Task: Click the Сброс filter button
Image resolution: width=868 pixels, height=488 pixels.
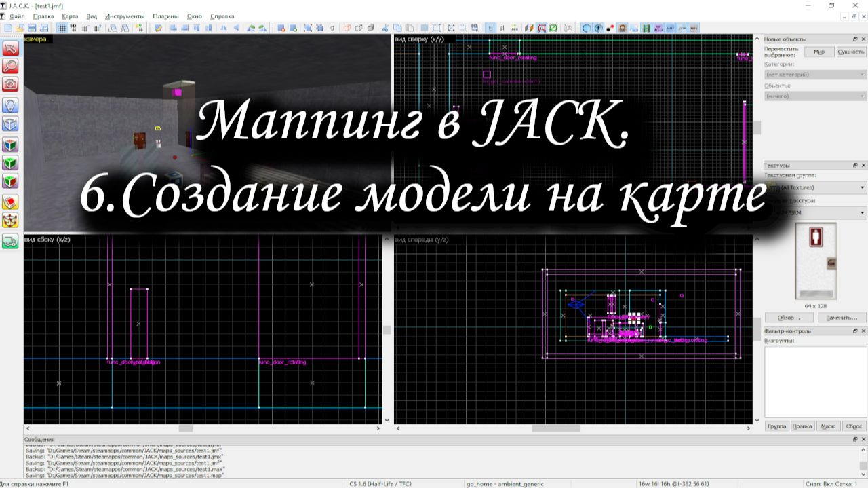Action: click(x=853, y=426)
